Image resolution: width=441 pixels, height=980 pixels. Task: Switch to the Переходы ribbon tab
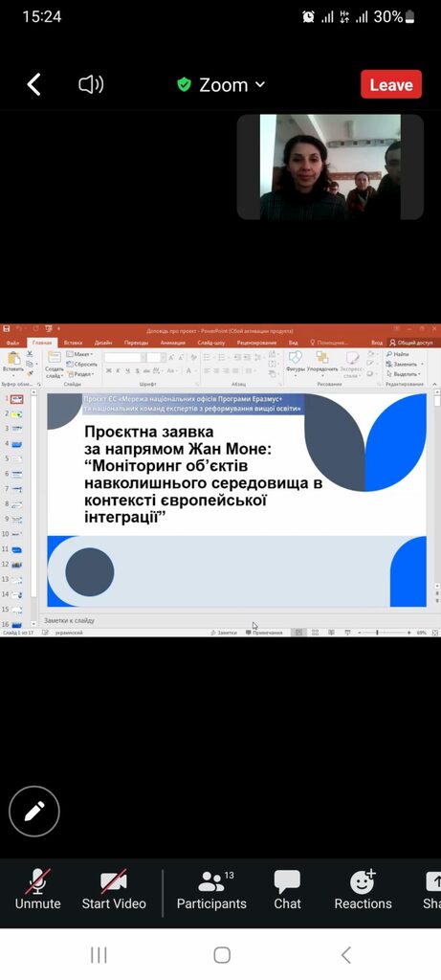(136, 343)
